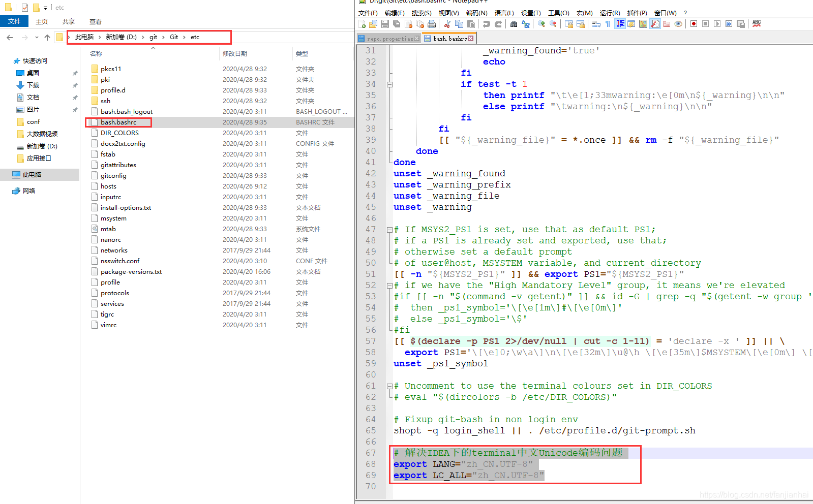Collapse the comment fold at line 47
Screen dimensions: 813x504
pos(390,230)
